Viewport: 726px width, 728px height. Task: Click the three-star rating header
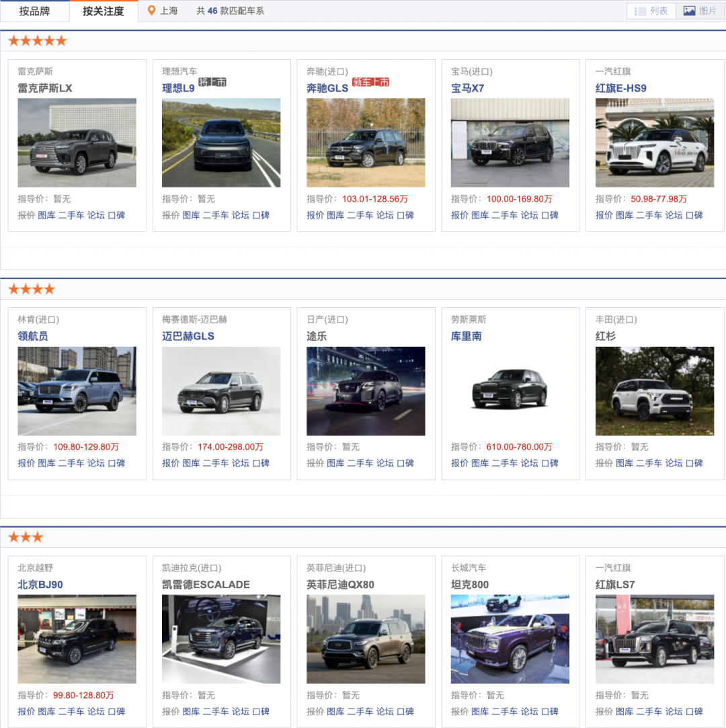(26, 537)
